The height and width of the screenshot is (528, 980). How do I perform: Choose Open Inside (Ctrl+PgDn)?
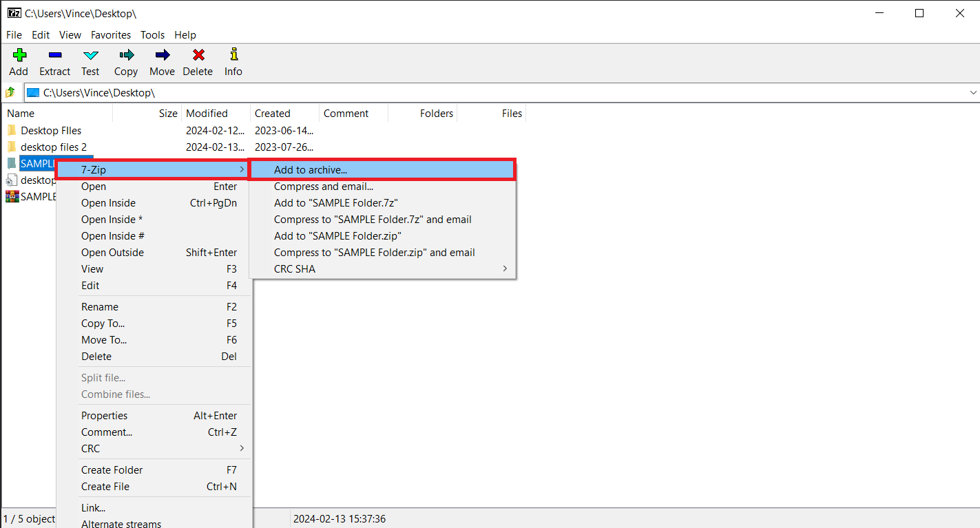coord(154,203)
